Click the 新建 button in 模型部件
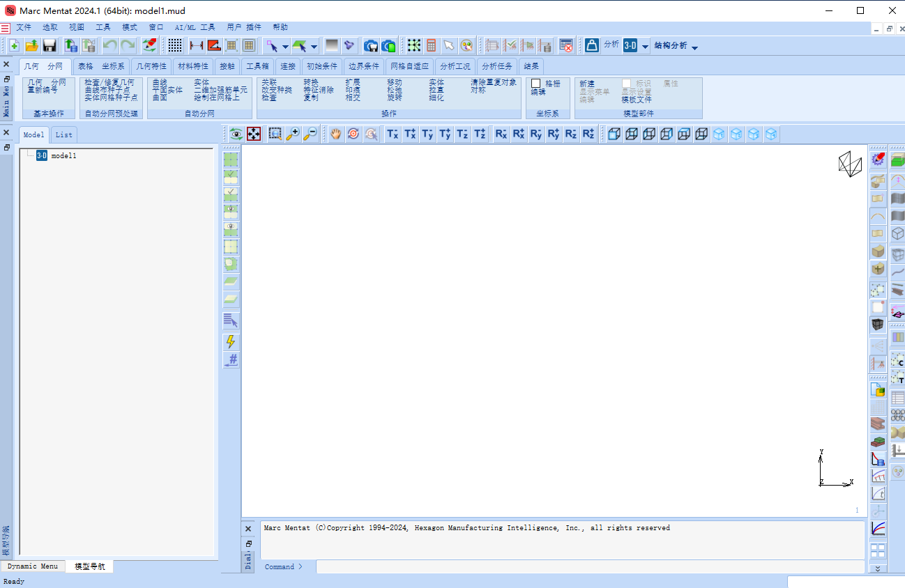 click(x=587, y=84)
